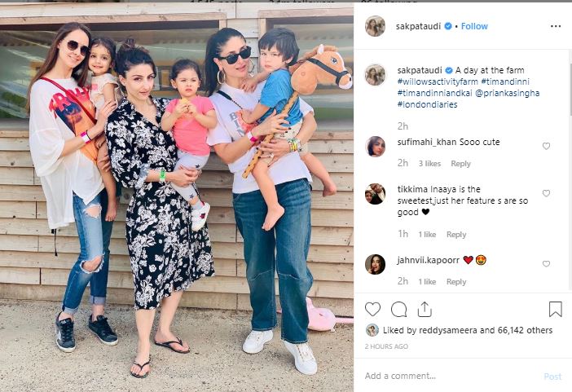This screenshot has height=392, width=572.
Task: Open the comment speech bubble icon
Action: pos(398,309)
